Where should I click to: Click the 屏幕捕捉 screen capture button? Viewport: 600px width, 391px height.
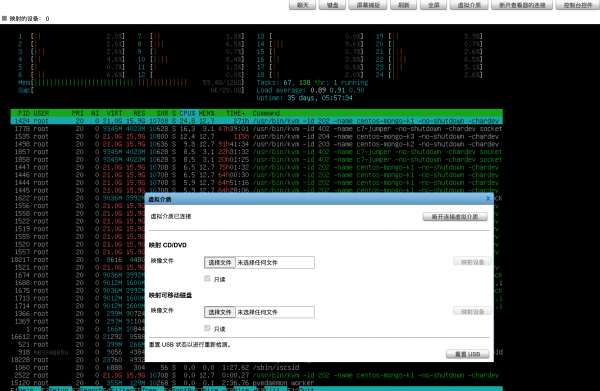(368, 5)
